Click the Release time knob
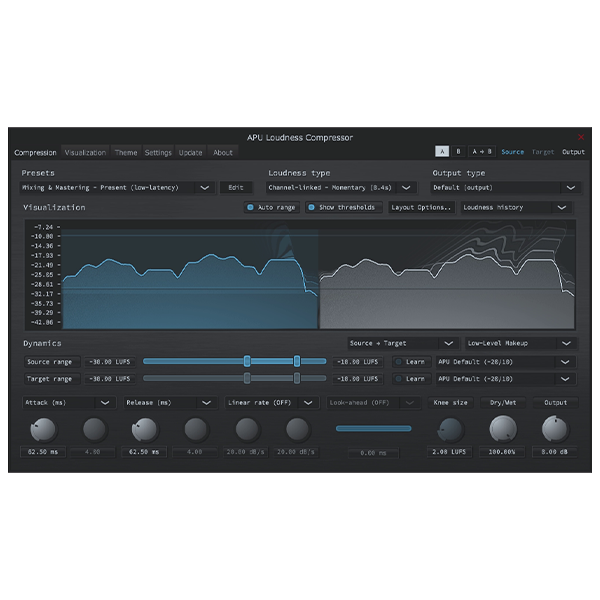The image size is (600, 600). 144,429
